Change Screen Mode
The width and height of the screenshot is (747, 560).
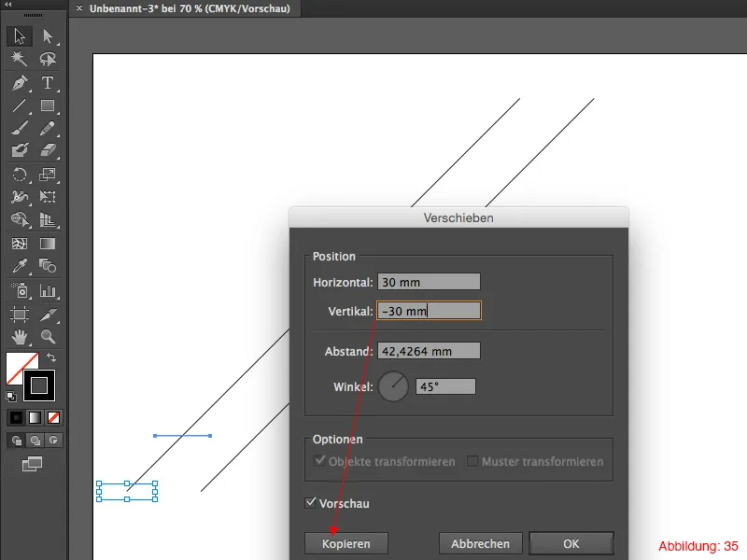point(33,464)
